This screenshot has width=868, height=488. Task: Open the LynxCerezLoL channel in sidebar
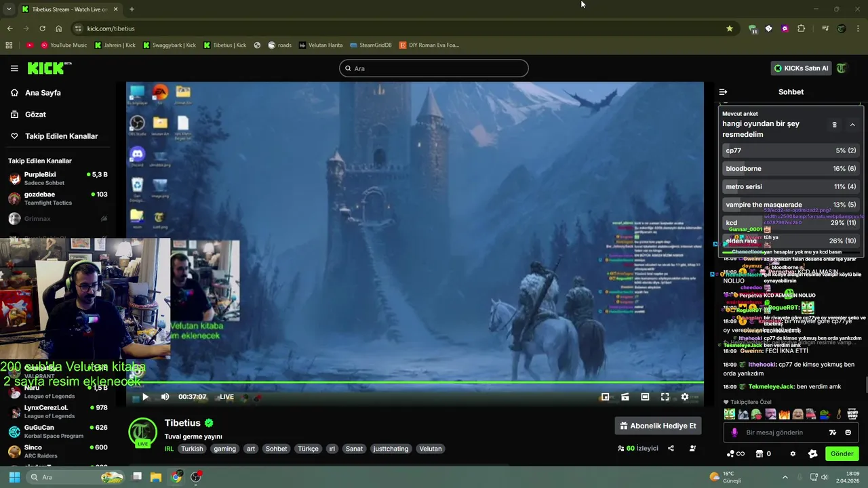(58, 411)
